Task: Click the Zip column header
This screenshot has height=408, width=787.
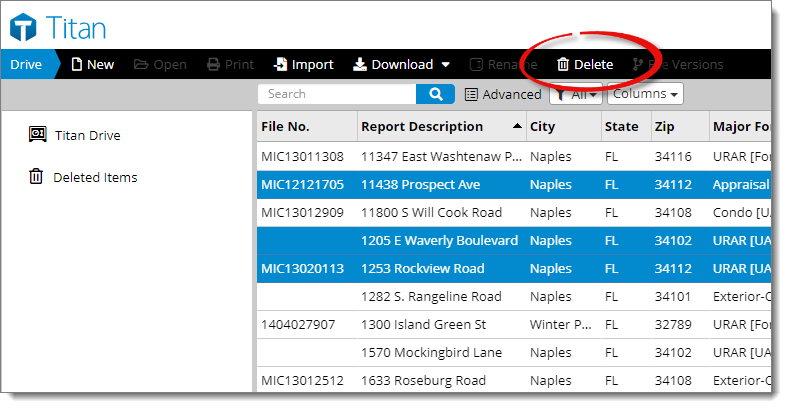Action: [664, 126]
